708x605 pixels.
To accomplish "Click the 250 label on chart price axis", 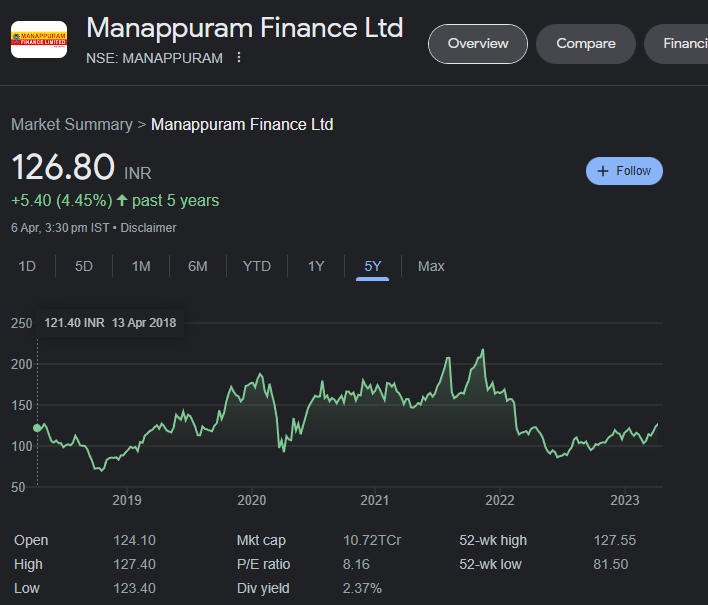I will [x=21, y=323].
